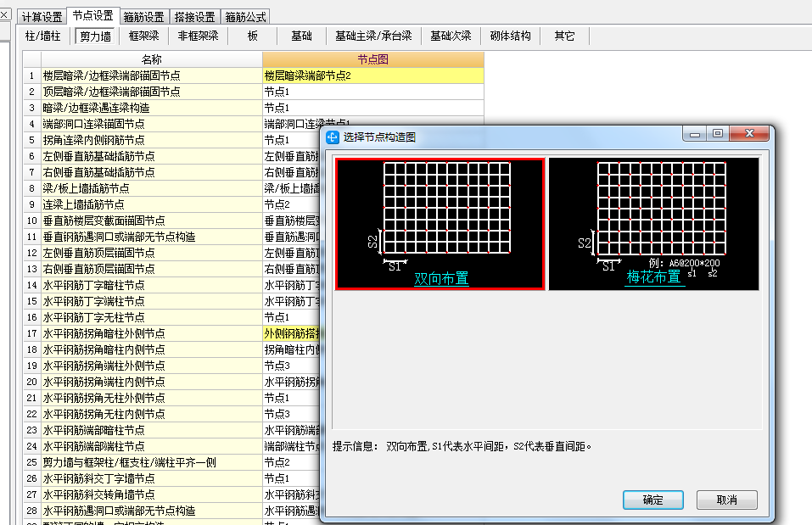Image resolution: width=812 pixels, height=525 pixels.
Task: Cancel dialog with 取消 button
Action: 726,500
